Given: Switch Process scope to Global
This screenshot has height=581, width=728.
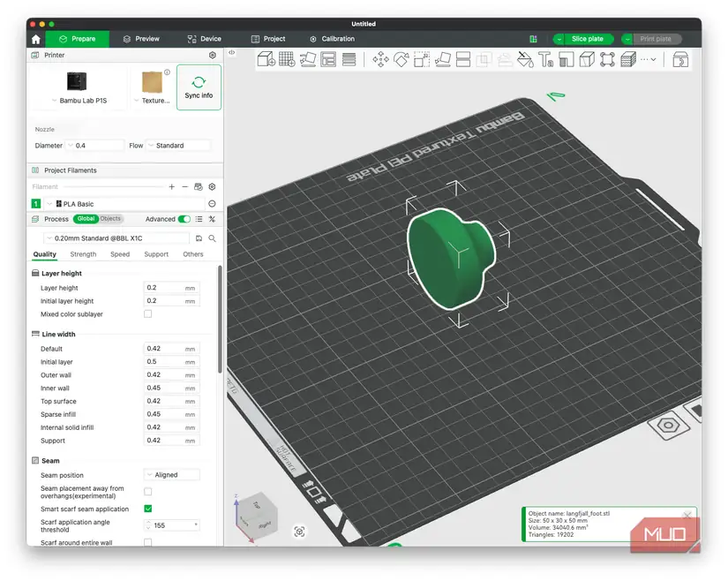Looking at the screenshot, I should click(x=86, y=219).
